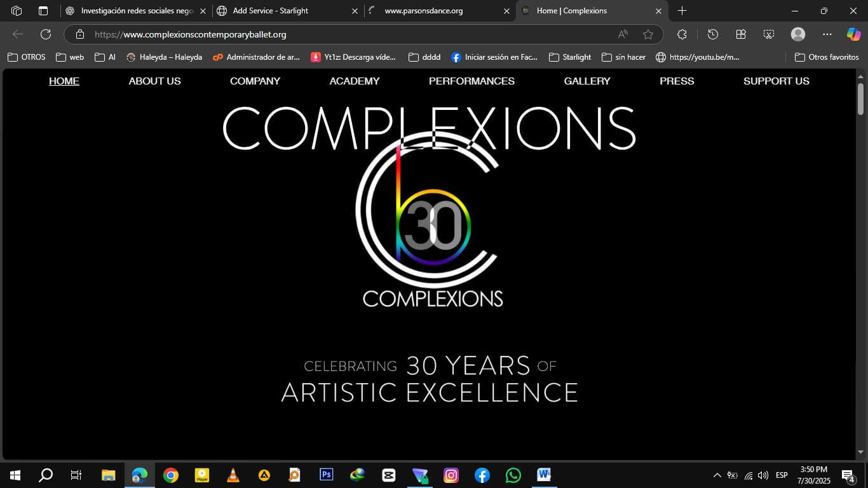Open WhatsApp from the taskbar
Viewport: 868px width, 488px height.
pos(513,475)
